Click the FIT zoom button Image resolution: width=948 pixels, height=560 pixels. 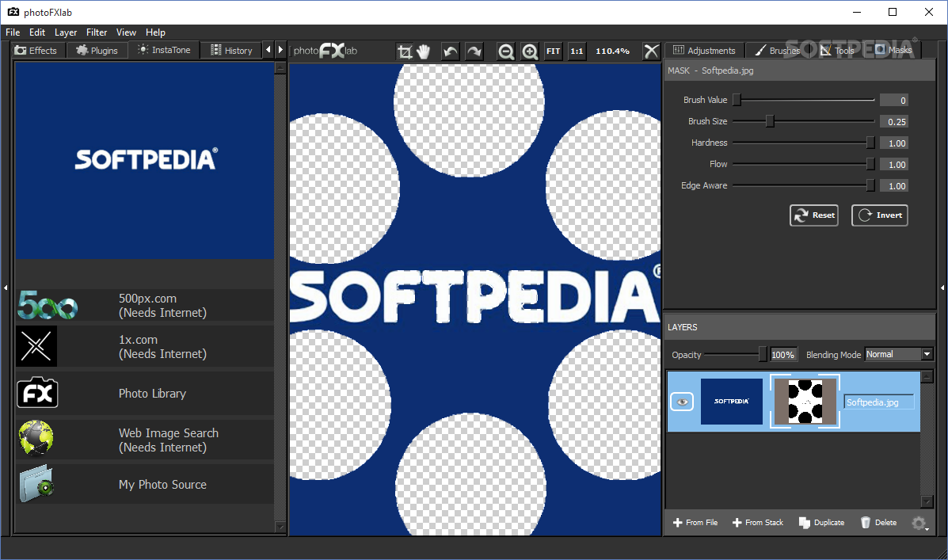pyautogui.click(x=554, y=51)
